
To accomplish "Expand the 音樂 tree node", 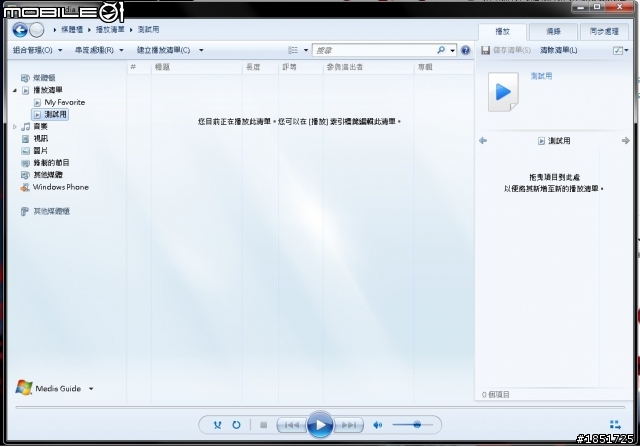I will pyautogui.click(x=15, y=127).
